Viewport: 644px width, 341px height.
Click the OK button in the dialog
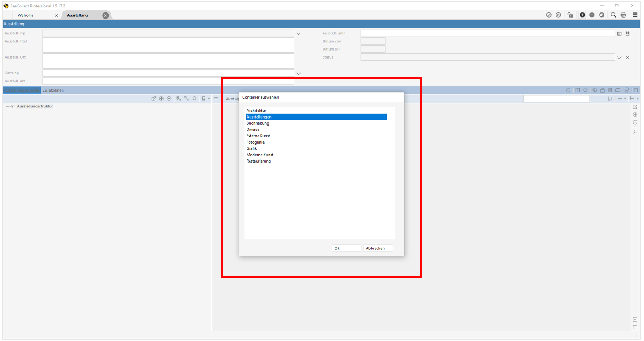click(x=346, y=248)
